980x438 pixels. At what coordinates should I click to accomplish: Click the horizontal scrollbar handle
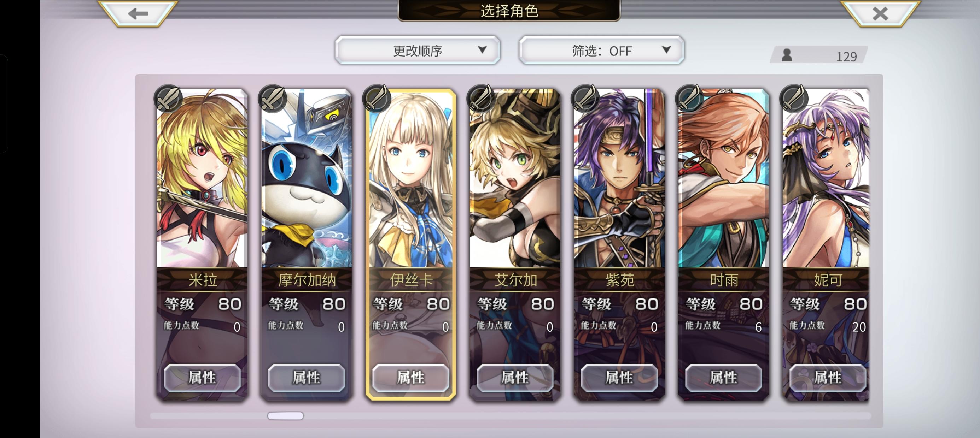285,416
